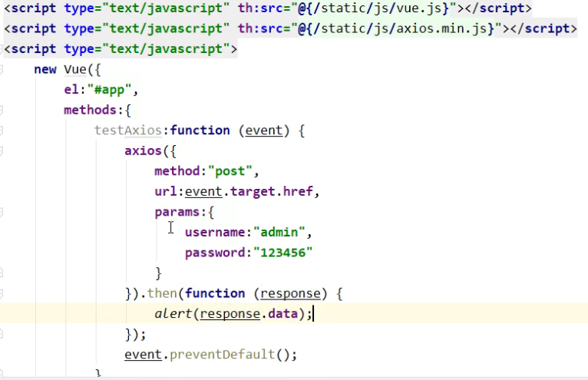
Task: Click "href" in event.target.href
Action: pos(298,192)
